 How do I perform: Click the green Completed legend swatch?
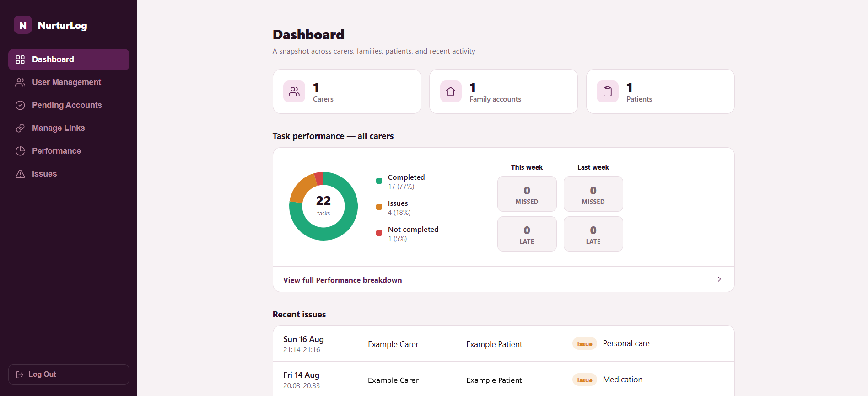click(379, 181)
